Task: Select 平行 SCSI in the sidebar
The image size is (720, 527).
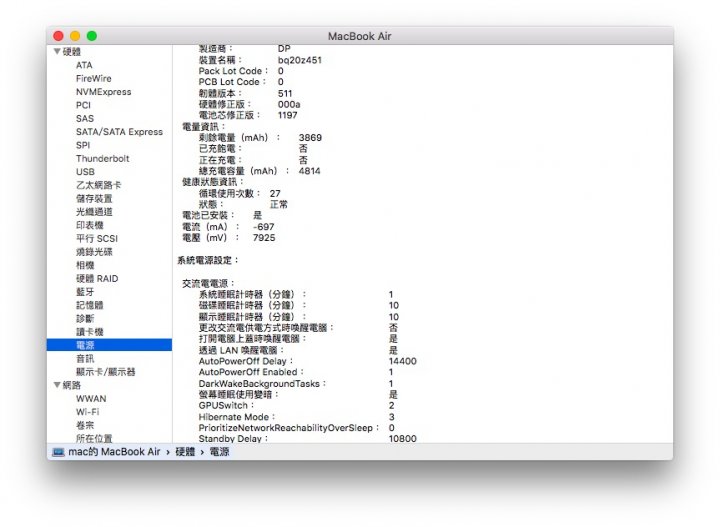Action: (x=97, y=238)
